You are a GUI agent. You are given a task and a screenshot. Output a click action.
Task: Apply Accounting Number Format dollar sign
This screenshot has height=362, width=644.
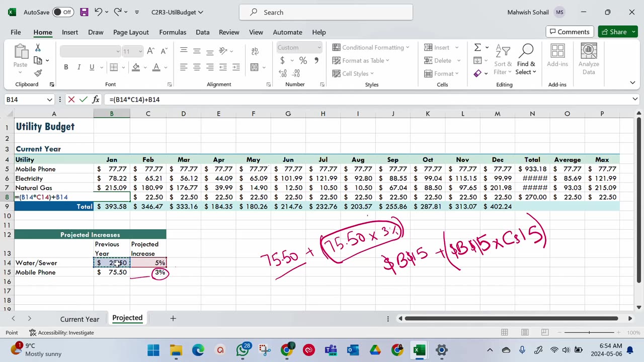click(282, 60)
